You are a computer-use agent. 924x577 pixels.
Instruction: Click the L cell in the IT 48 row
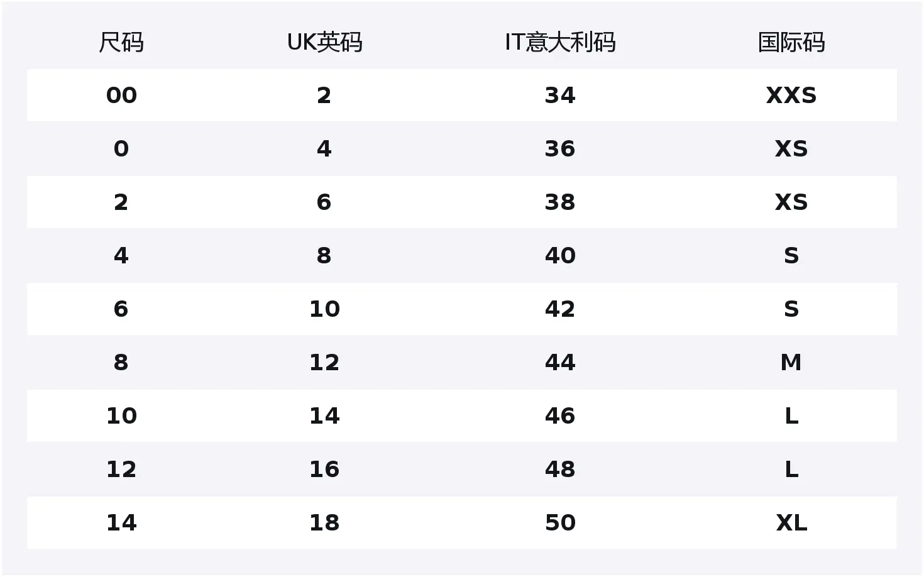coord(791,470)
